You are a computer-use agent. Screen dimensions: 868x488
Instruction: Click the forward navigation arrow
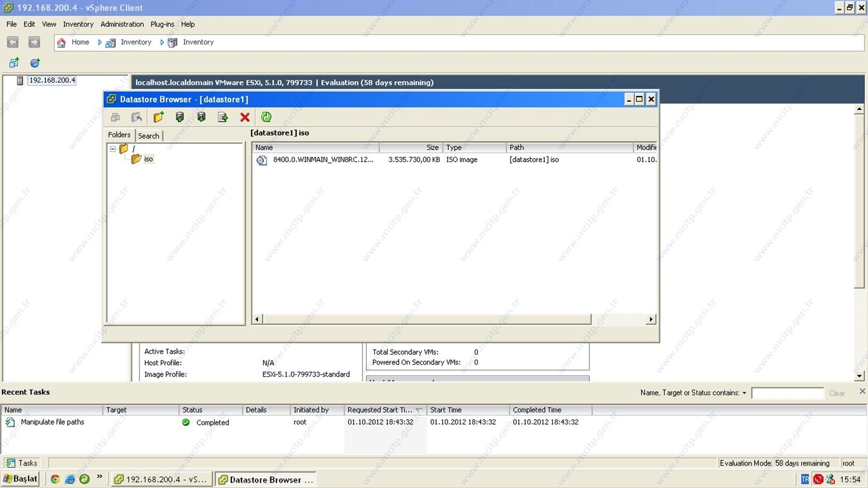click(34, 42)
